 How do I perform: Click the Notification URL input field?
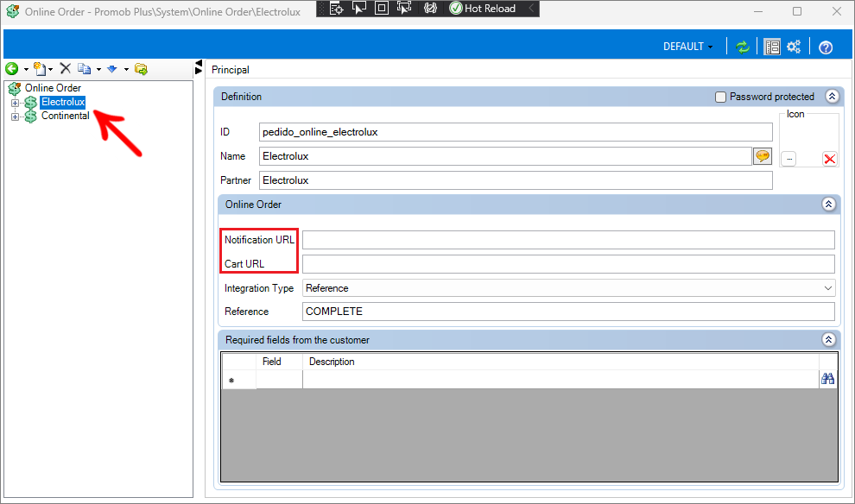click(568, 240)
